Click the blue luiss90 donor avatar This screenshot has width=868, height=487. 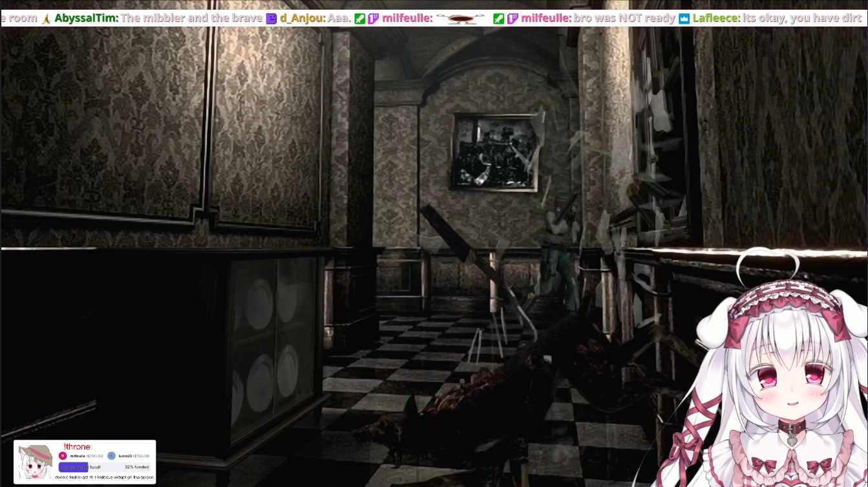[x=111, y=456]
